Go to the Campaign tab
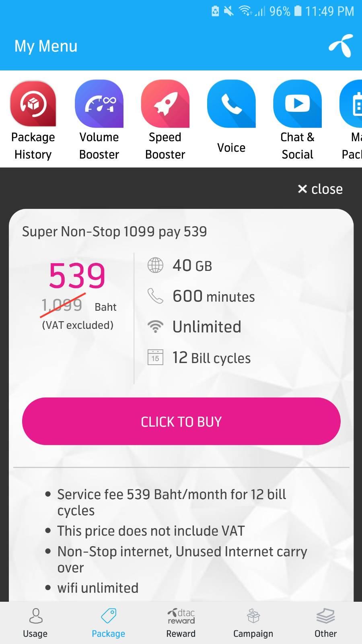362x644 pixels. (x=253, y=623)
